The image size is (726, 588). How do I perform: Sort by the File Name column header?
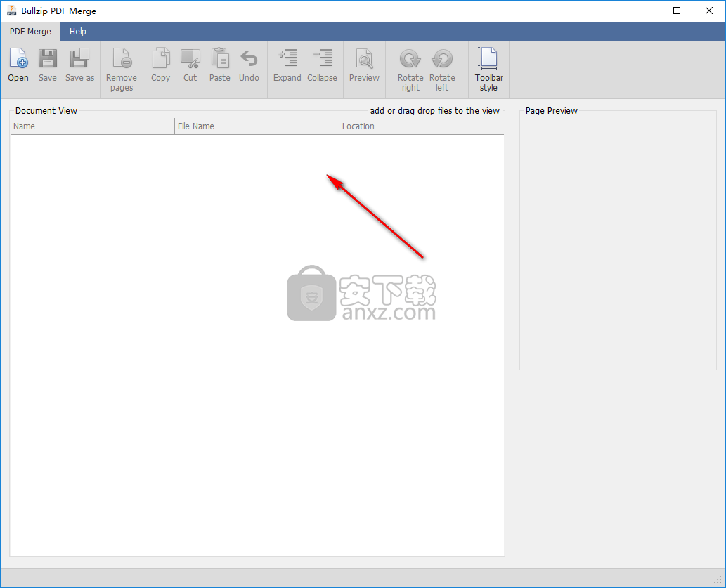257,126
